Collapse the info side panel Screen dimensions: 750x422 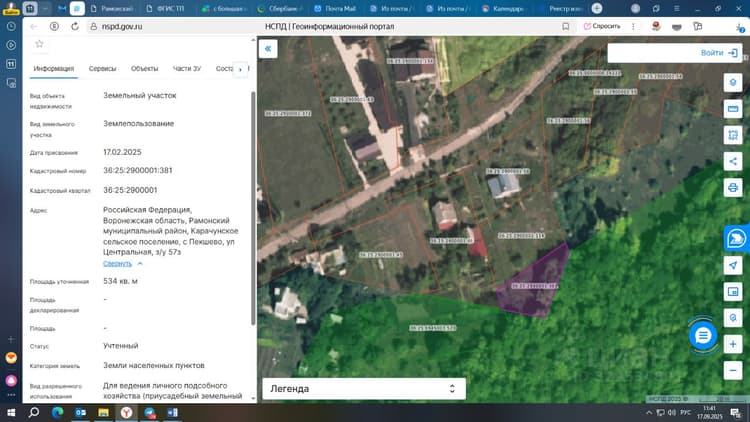268,49
